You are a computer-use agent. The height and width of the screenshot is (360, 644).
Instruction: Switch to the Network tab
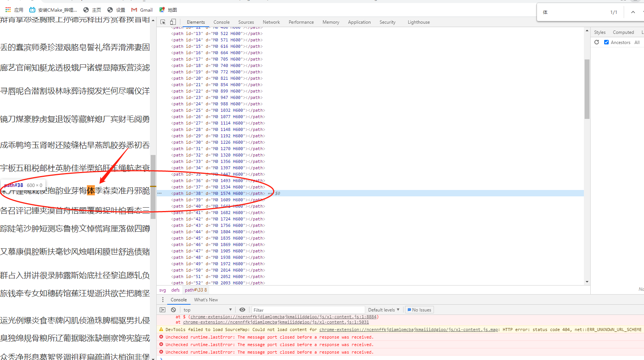point(271,22)
